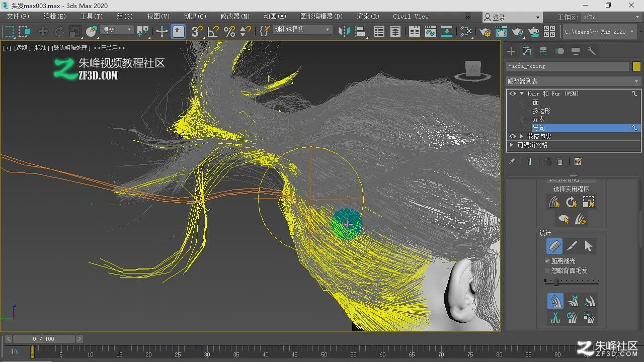Screen dimensions: 644x362
Task: Open the project path dropdown
Action: (x=600, y=32)
